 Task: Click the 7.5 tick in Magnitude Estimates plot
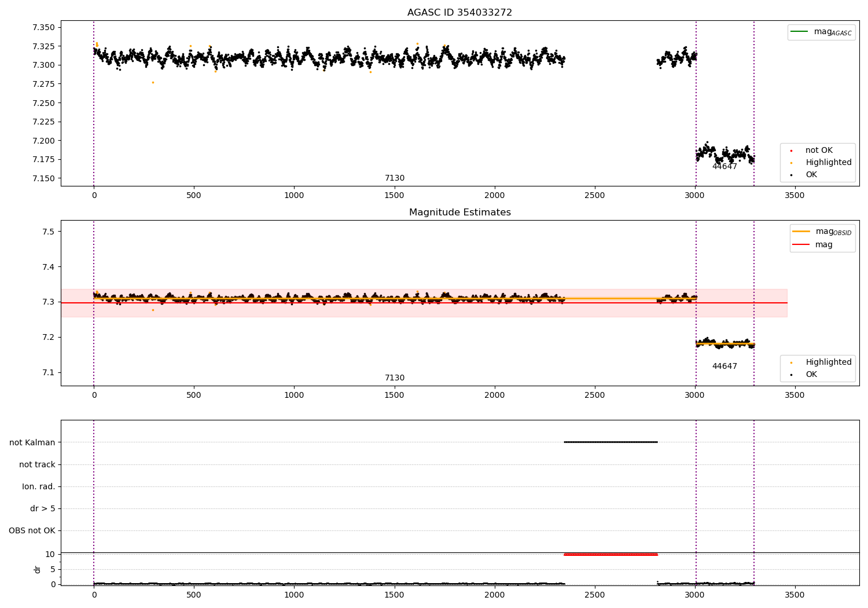coord(49,232)
